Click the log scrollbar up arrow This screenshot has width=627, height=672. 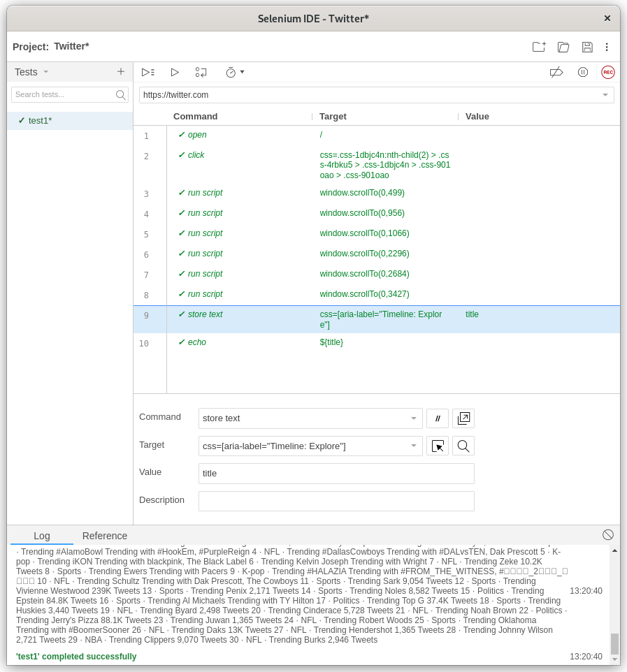pos(614,550)
